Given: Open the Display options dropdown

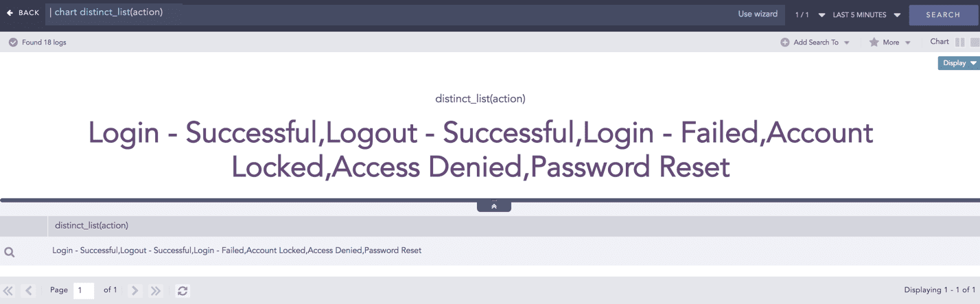Looking at the screenshot, I should pyautogui.click(x=959, y=63).
